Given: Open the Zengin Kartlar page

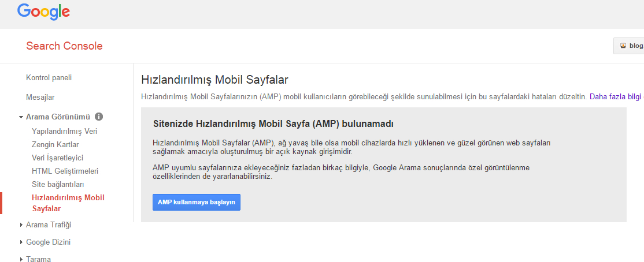Looking at the screenshot, I should point(55,144).
